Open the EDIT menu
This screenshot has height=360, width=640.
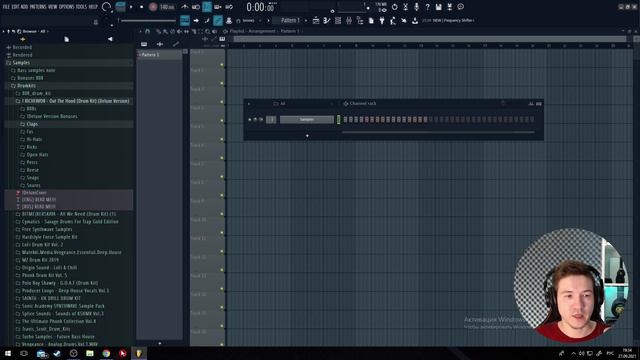[16, 7]
